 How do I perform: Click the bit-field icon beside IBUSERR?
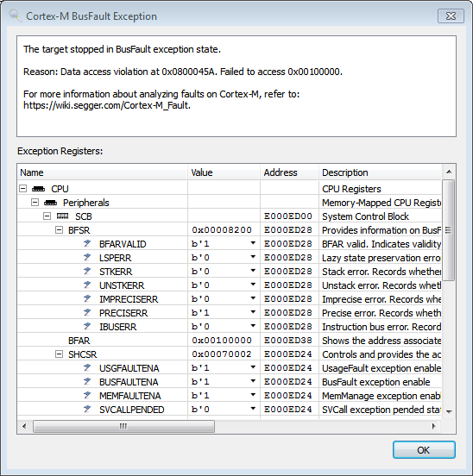click(87, 326)
